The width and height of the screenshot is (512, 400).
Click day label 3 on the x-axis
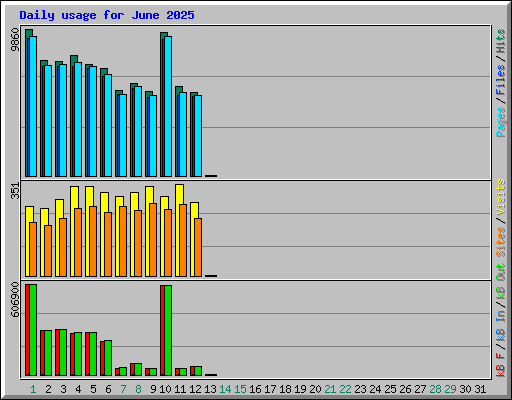pyautogui.click(x=63, y=389)
